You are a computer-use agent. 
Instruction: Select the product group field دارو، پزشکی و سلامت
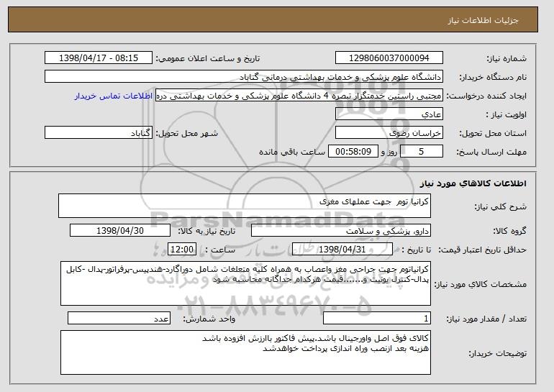point(340,231)
